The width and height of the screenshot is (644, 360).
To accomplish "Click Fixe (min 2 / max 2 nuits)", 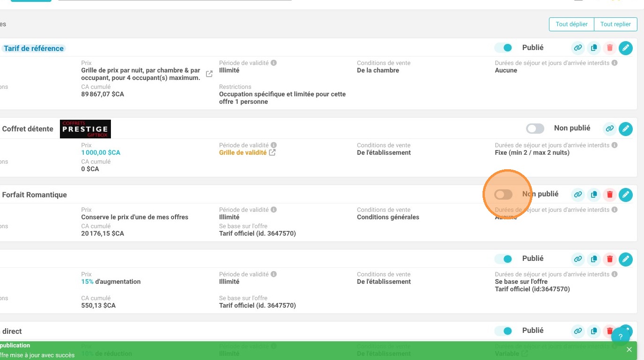I will (532, 152).
